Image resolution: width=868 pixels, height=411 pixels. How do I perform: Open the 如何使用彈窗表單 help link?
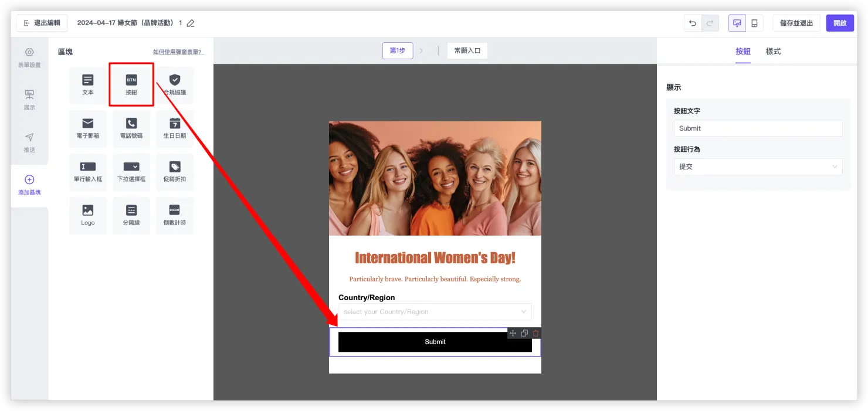(x=178, y=52)
